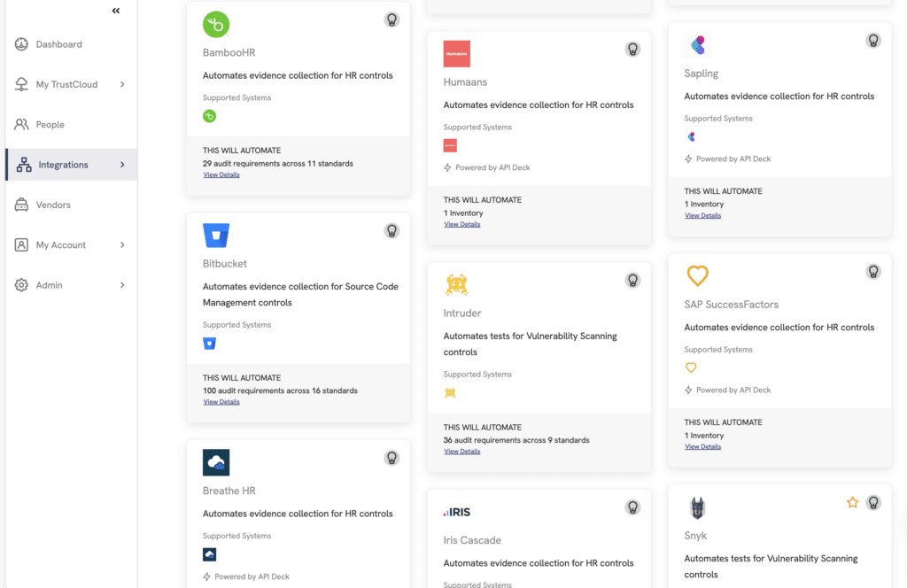Click the lightbulb icon on Humaans card

coord(632,49)
